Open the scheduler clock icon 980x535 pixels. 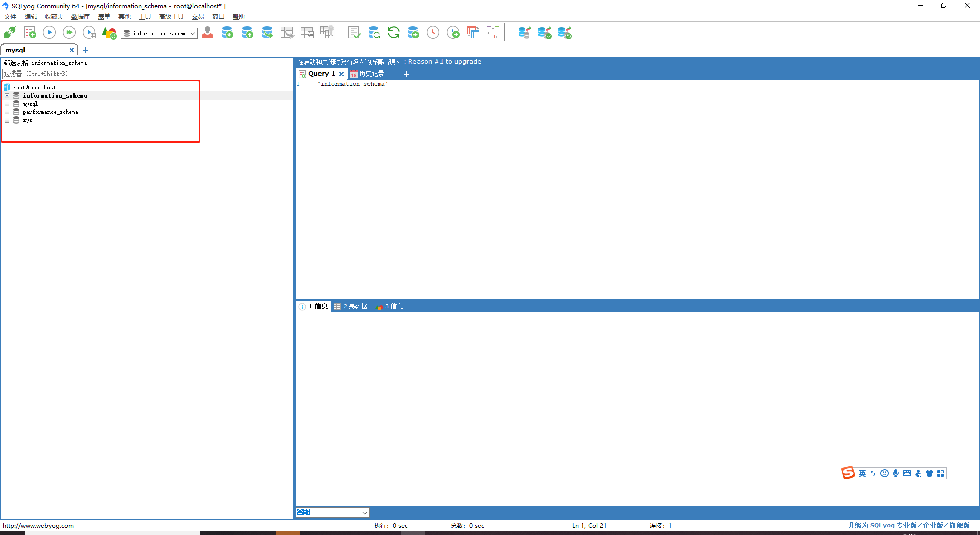433,33
